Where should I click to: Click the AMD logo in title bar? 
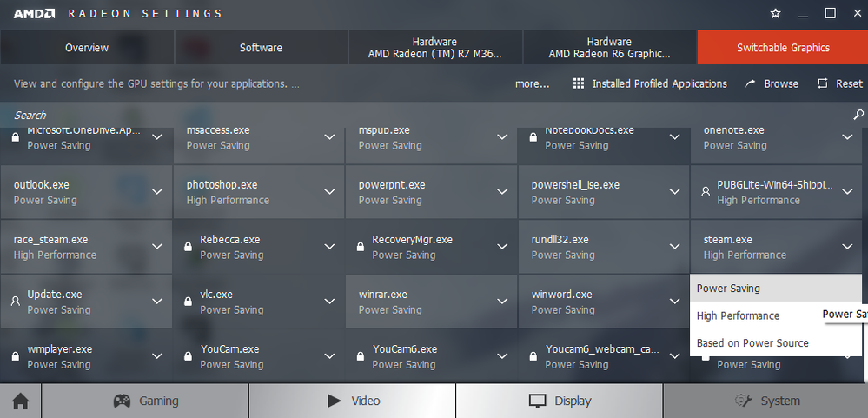[x=35, y=13]
